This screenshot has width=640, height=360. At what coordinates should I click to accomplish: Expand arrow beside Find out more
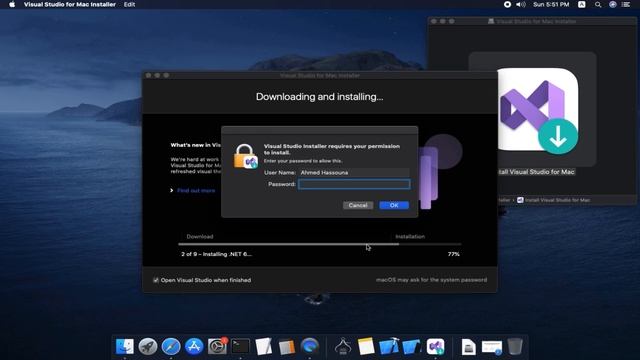(x=172, y=191)
